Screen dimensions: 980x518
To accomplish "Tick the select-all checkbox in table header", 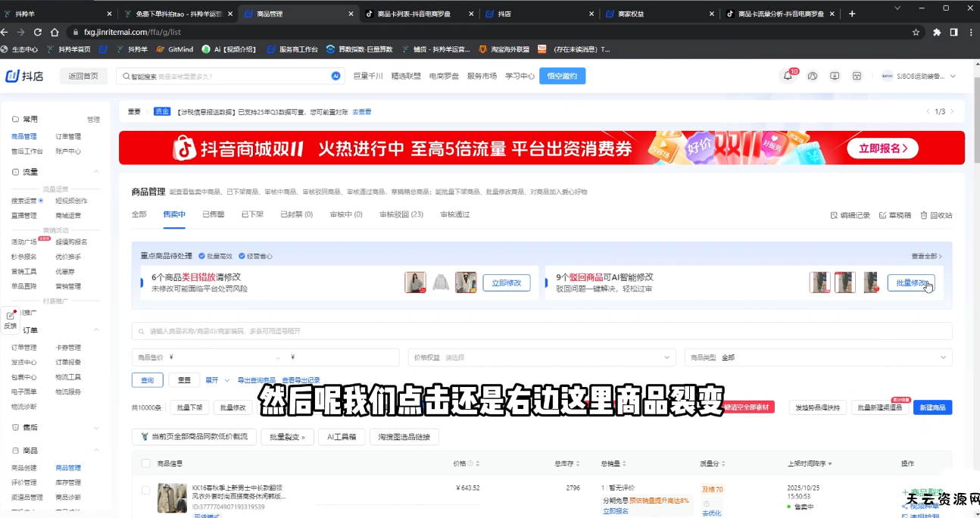I will point(146,463).
